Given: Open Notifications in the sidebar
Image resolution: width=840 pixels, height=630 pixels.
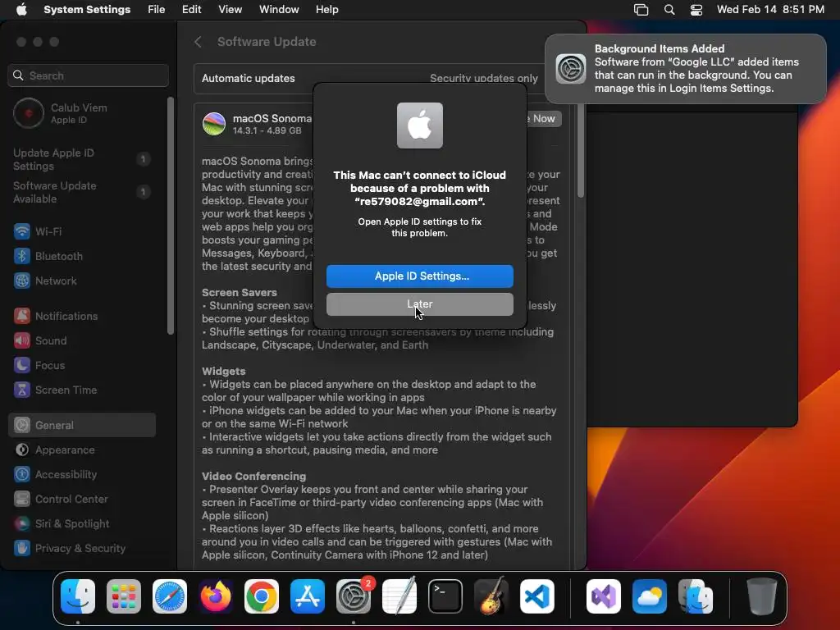Looking at the screenshot, I should (x=82, y=316).
